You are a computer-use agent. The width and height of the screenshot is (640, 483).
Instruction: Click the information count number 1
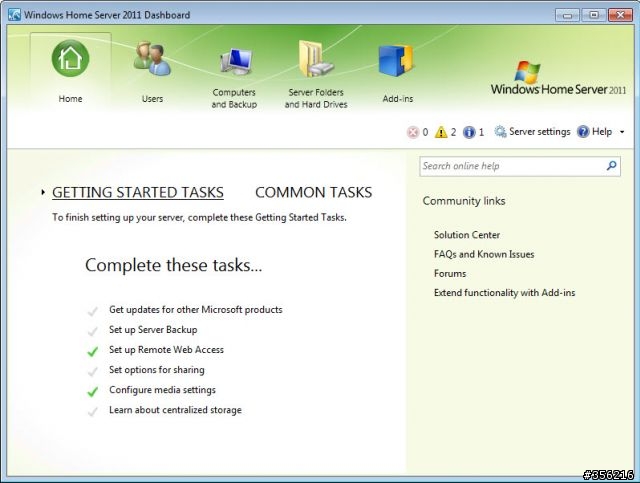(481, 132)
